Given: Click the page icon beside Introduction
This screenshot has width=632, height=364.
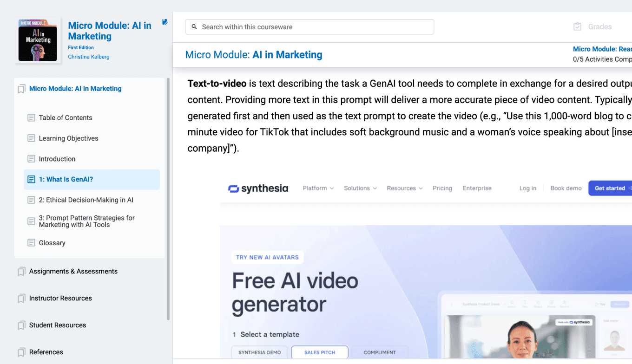Looking at the screenshot, I should [31, 159].
